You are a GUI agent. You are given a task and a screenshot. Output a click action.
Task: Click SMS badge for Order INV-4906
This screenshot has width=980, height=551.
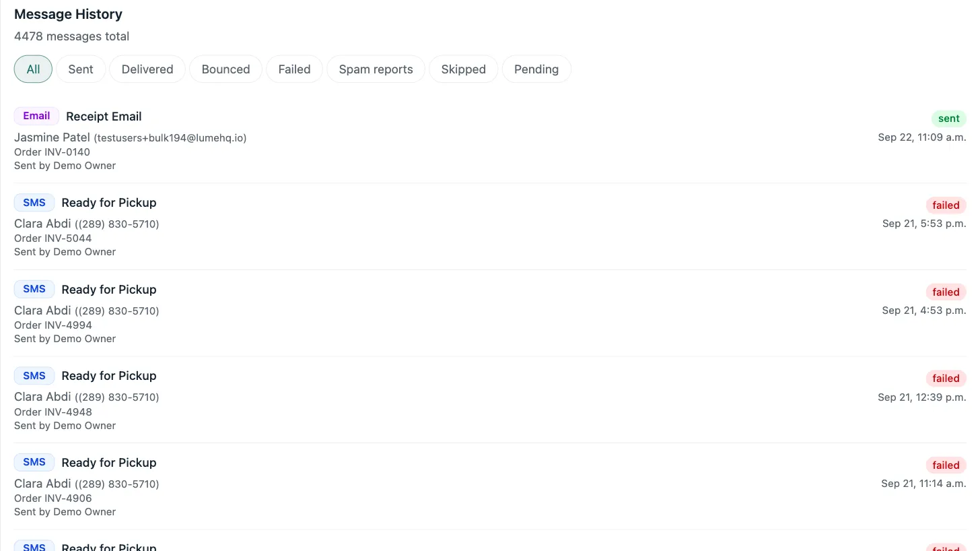coord(34,462)
